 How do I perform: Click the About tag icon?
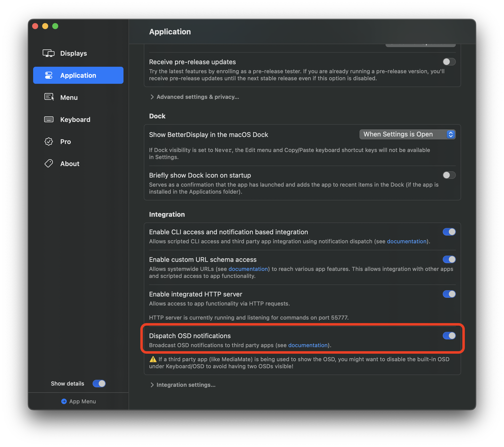tap(49, 164)
